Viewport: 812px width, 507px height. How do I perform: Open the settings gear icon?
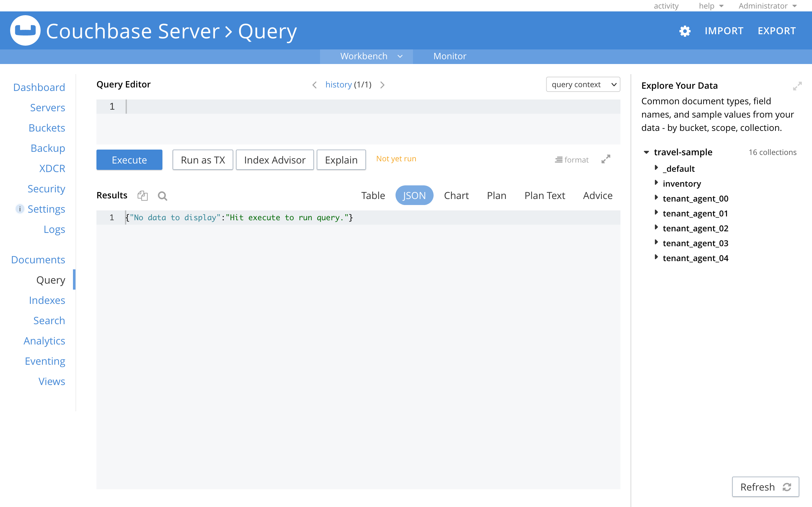pyautogui.click(x=685, y=31)
